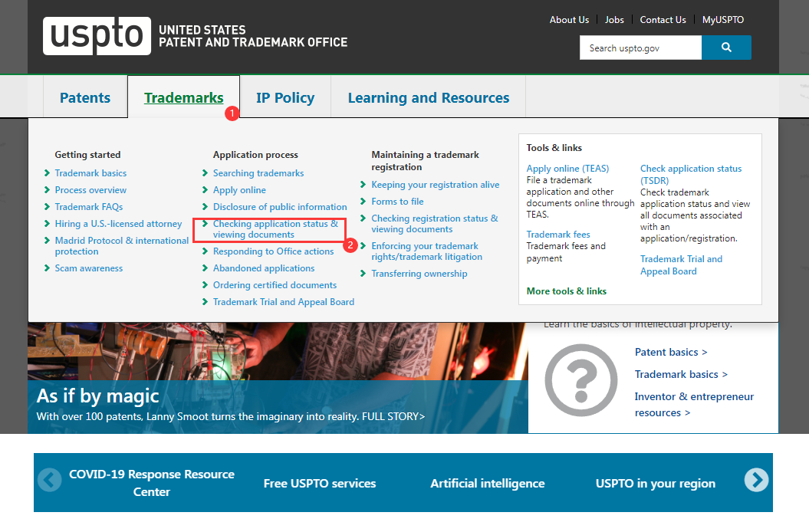Expand the IP Policy menu

[x=284, y=97]
